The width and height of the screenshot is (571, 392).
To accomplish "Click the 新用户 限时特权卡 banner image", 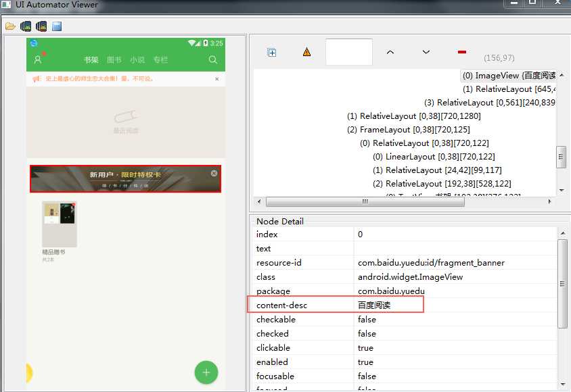I will [126, 179].
